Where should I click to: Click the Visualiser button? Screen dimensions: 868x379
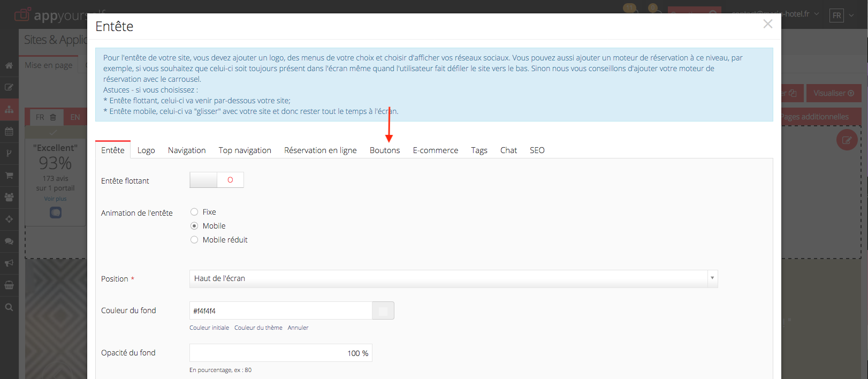point(834,93)
